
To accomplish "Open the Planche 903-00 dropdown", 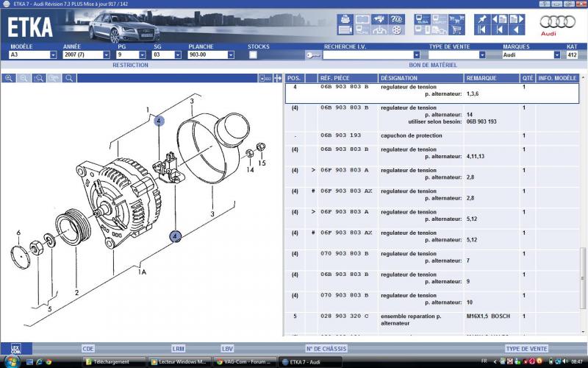I will tap(231, 54).
